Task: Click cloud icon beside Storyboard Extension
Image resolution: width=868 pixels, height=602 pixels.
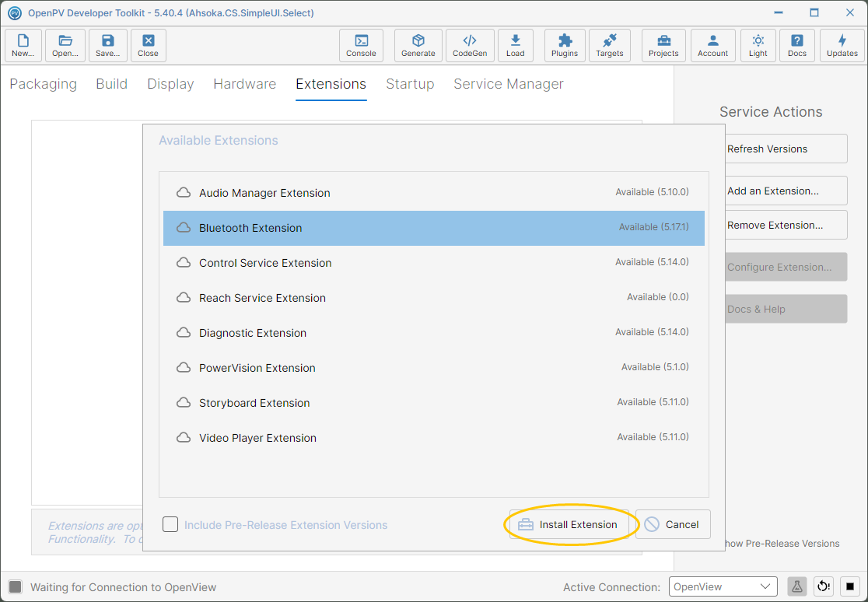Action: pyautogui.click(x=184, y=403)
